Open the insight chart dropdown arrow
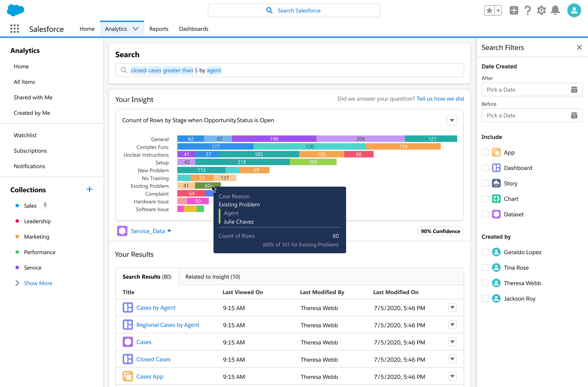 click(452, 120)
